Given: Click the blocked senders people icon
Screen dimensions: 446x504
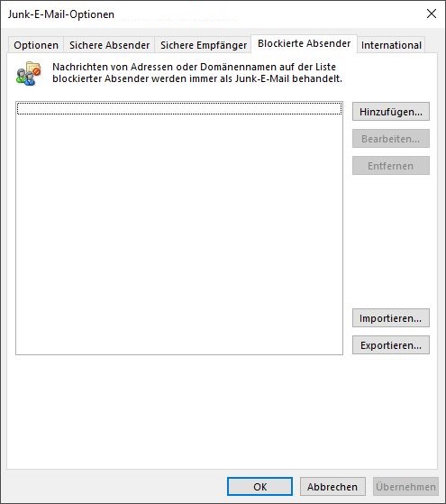Looking at the screenshot, I should 28,74.
